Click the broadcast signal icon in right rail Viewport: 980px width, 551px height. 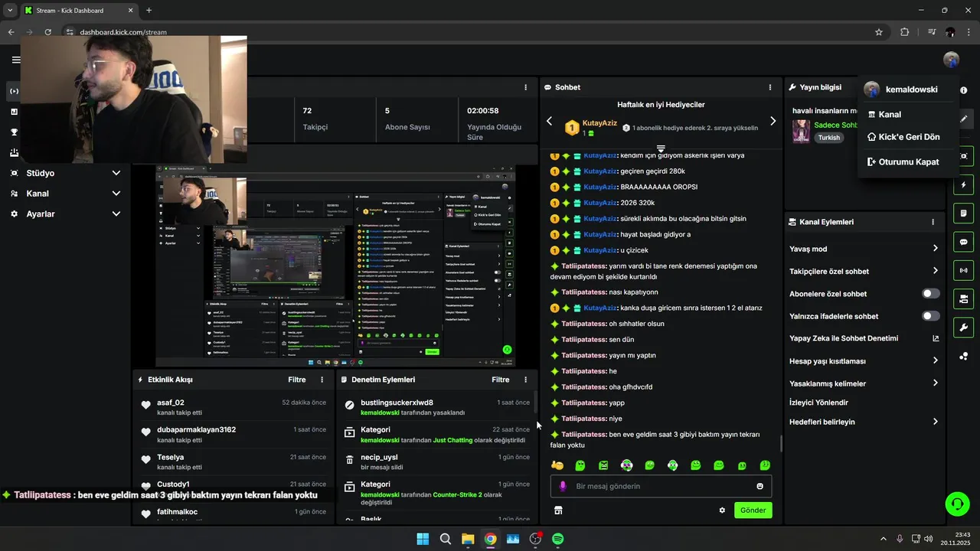click(964, 270)
